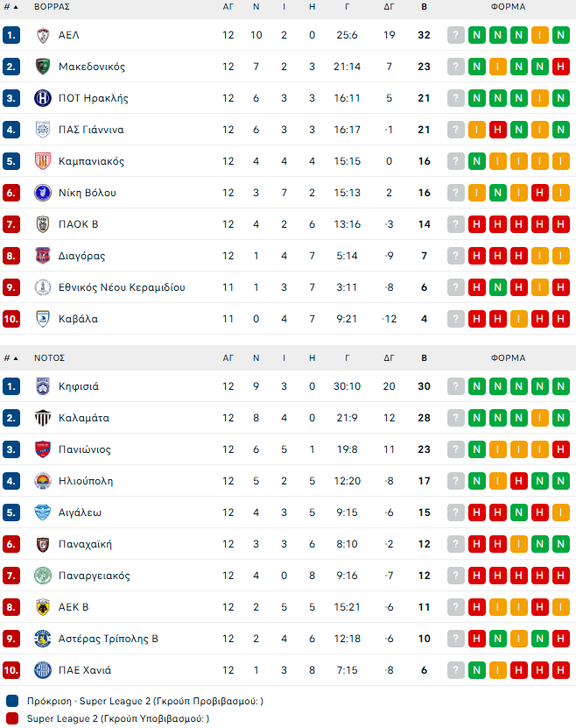Click the ΑΕΚ Β eagle logo

(x=42, y=607)
